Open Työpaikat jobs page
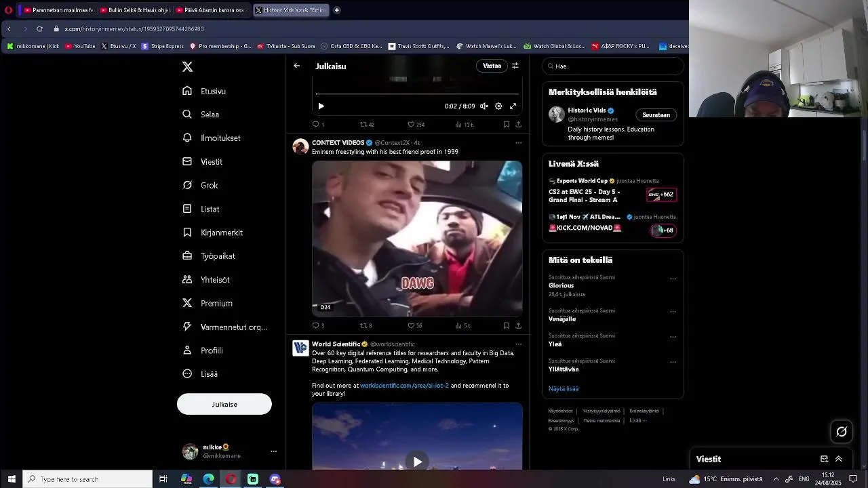 pos(209,256)
